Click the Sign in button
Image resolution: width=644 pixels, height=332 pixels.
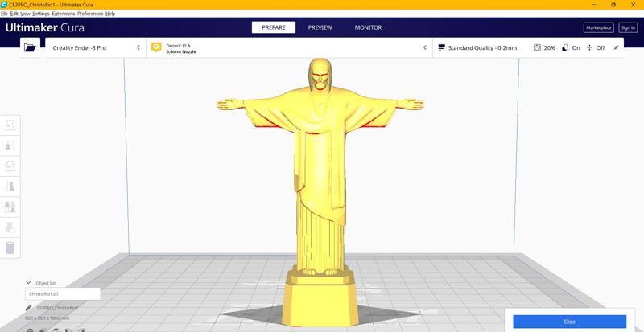[x=628, y=27]
